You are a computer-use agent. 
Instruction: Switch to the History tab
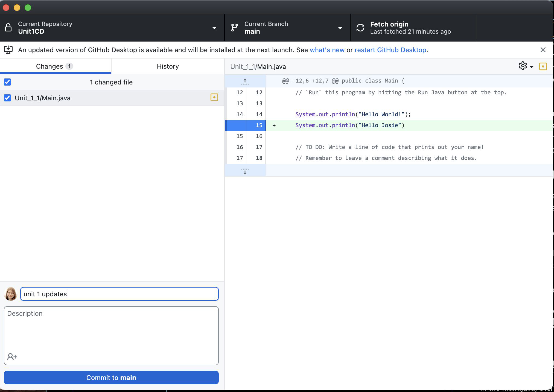[168, 66]
